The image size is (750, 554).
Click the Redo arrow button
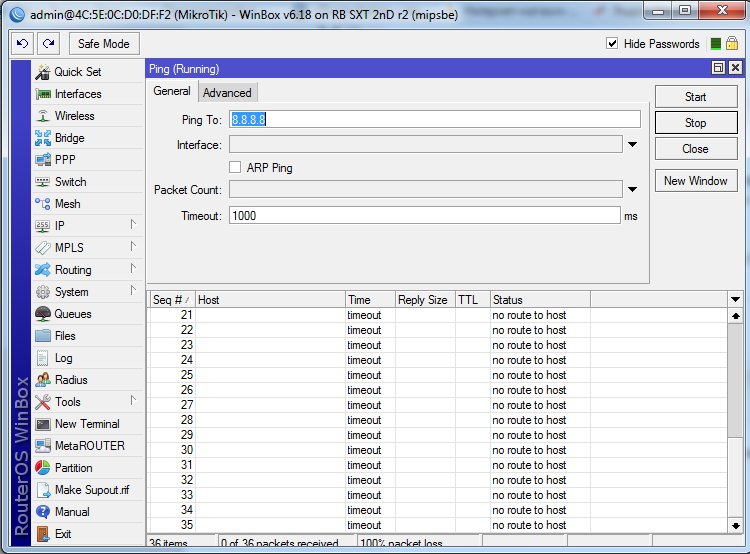(x=48, y=44)
